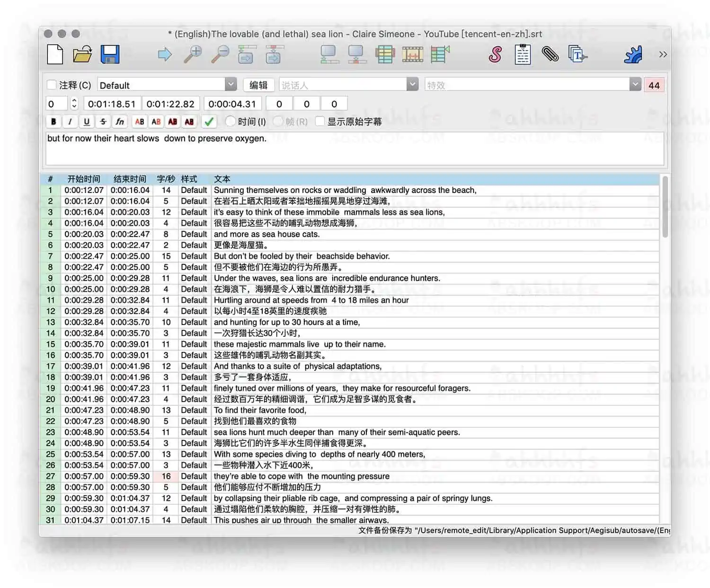Image resolution: width=710 pixels, height=588 pixels.
Task: Expand the 特效 effect dropdown
Action: pos(635,85)
